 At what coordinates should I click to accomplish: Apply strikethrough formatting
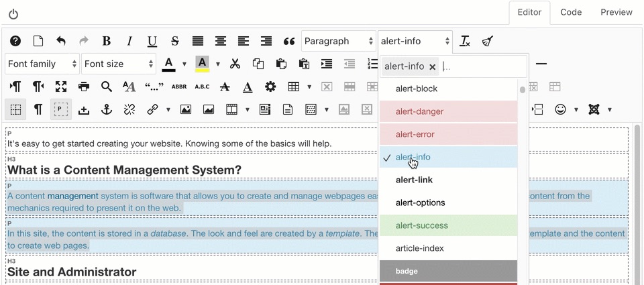click(x=175, y=41)
